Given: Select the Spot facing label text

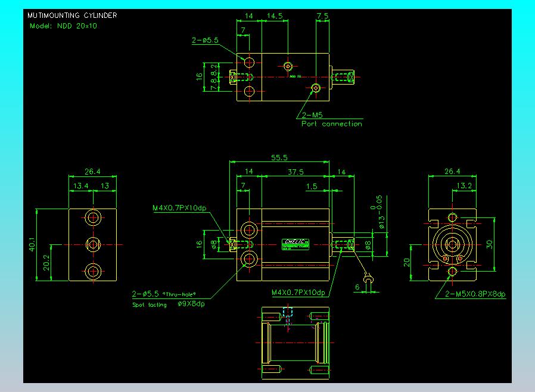Looking at the screenshot, I should point(149,304).
